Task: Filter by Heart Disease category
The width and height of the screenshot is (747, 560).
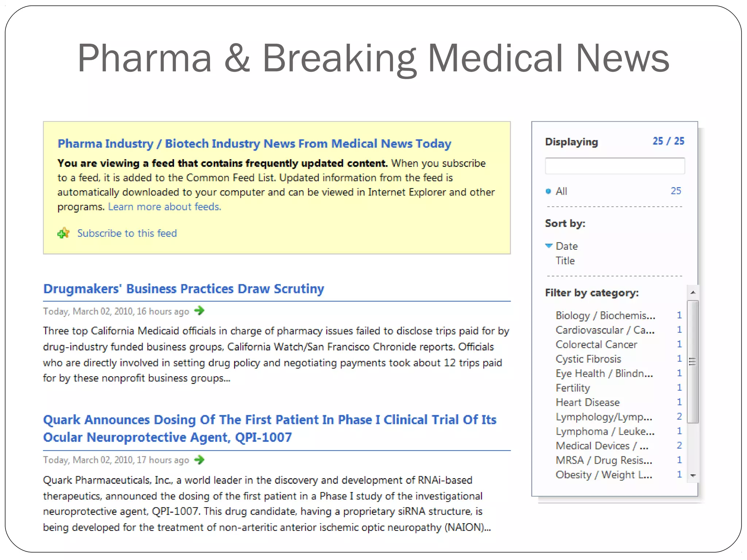Action: (588, 402)
